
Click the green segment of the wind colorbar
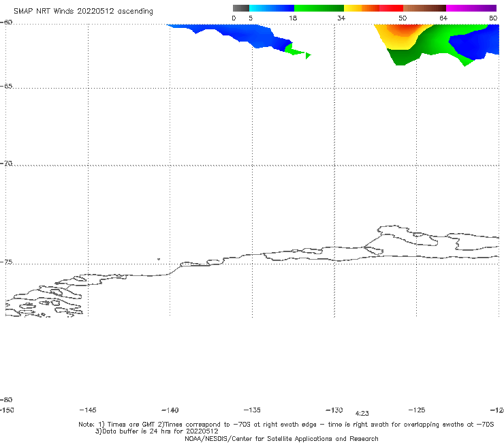(319, 8)
